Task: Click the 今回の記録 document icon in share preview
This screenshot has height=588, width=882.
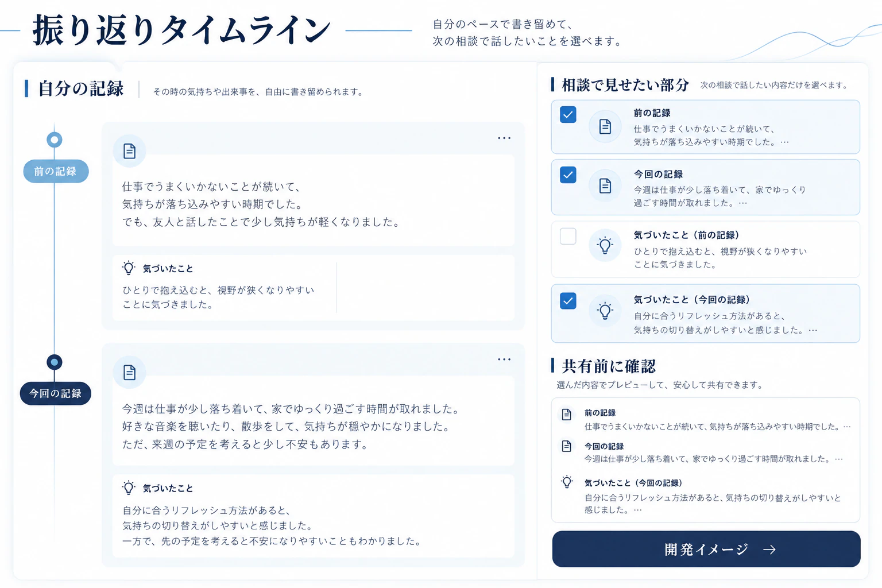Action: point(567,446)
